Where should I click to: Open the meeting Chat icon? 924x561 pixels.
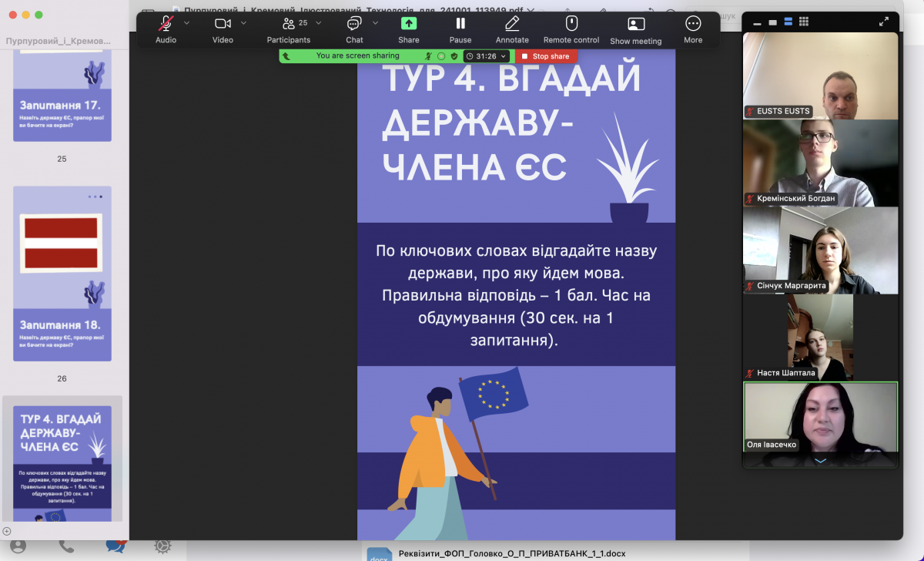pyautogui.click(x=353, y=24)
